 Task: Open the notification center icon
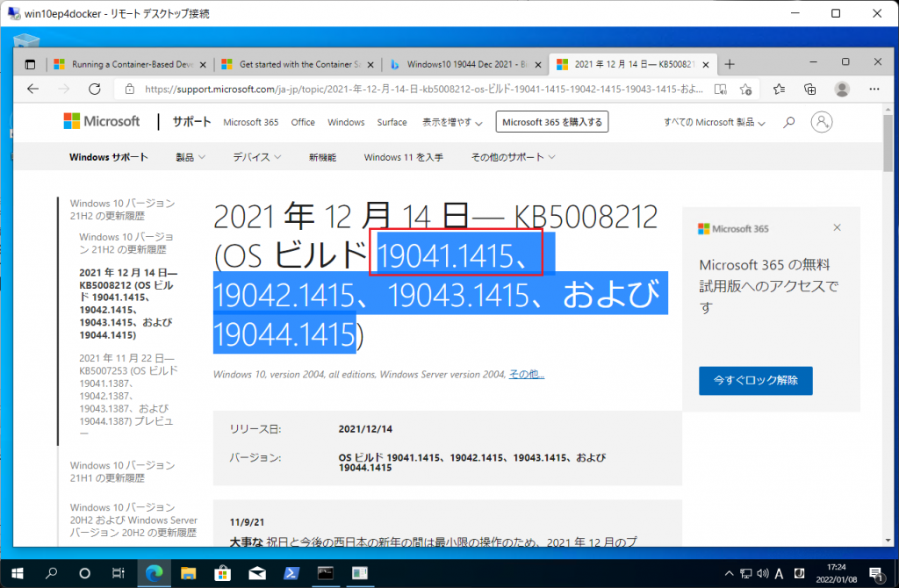point(875,573)
